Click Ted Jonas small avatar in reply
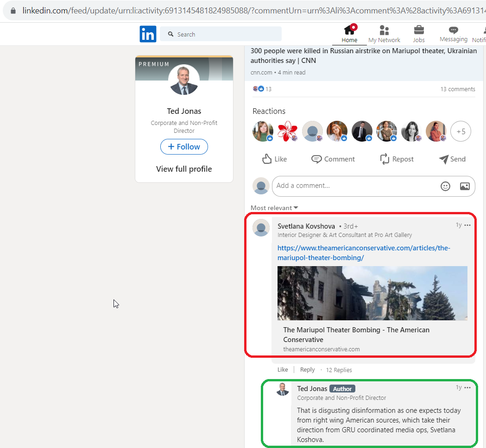Image resolution: width=486 pixels, height=448 pixels. pos(282,389)
